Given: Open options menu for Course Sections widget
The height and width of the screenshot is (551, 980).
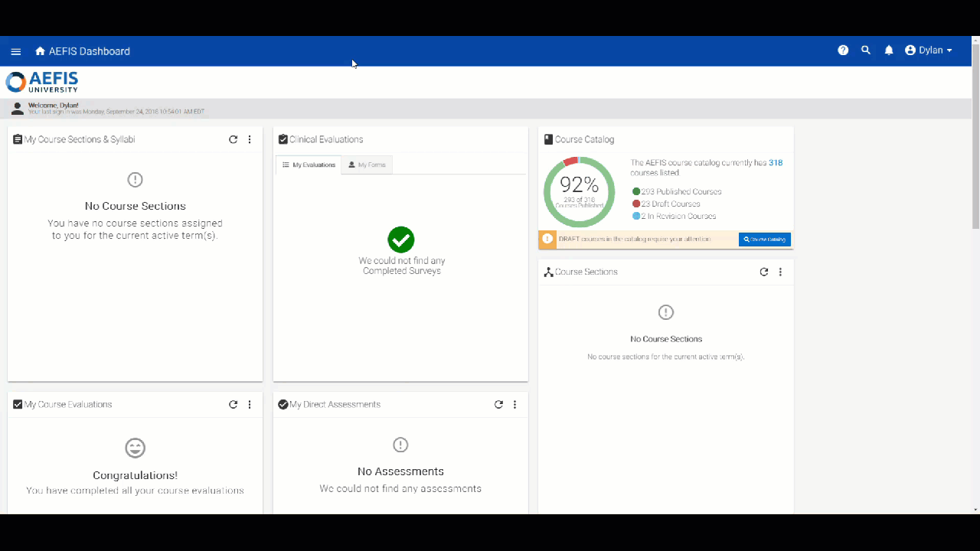Looking at the screenshot, I should coord(780,272).
